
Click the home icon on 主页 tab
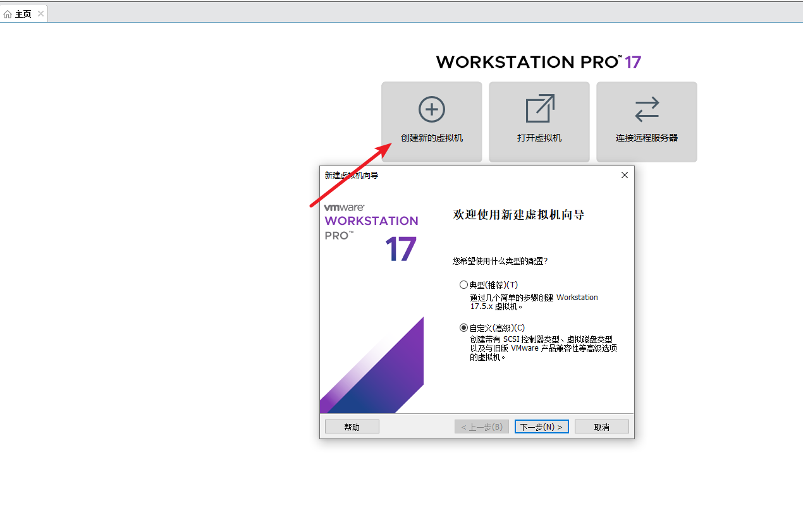click(x=8, y=14)
